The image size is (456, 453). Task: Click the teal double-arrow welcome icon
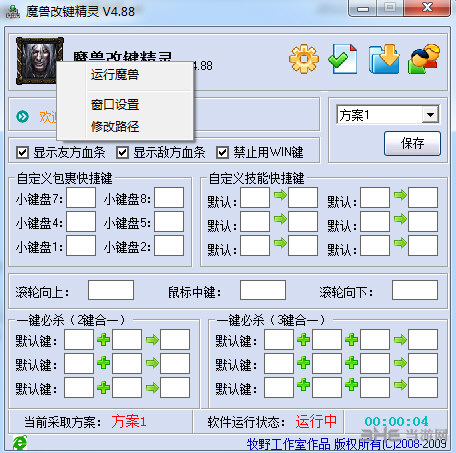pos(23,117)
